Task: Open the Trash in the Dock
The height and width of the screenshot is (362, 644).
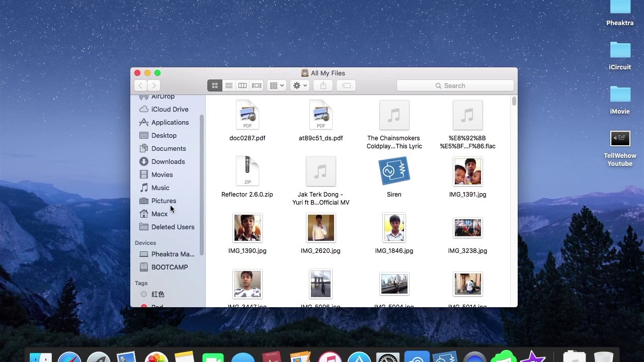Action: point(603,356)
